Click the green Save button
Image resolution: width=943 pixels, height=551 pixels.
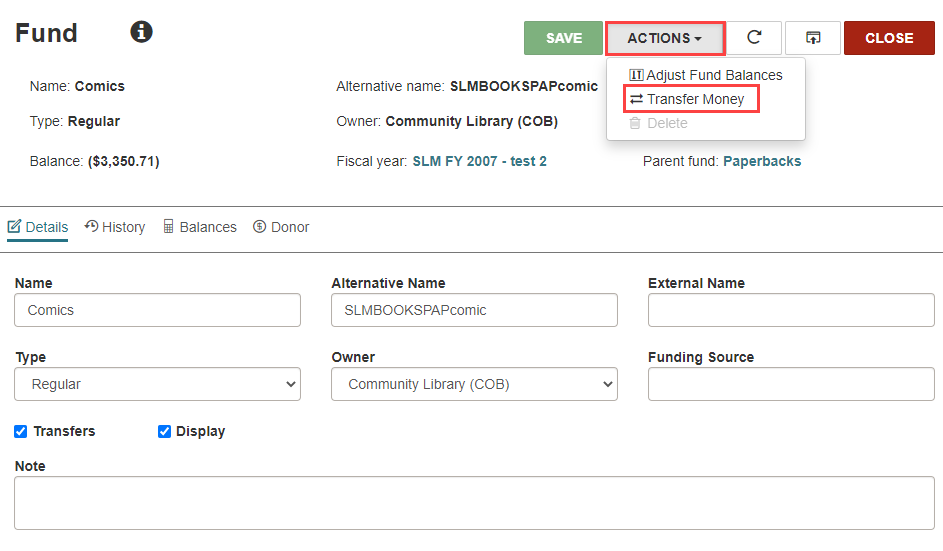pyautogui.click(x=563, y=38)
